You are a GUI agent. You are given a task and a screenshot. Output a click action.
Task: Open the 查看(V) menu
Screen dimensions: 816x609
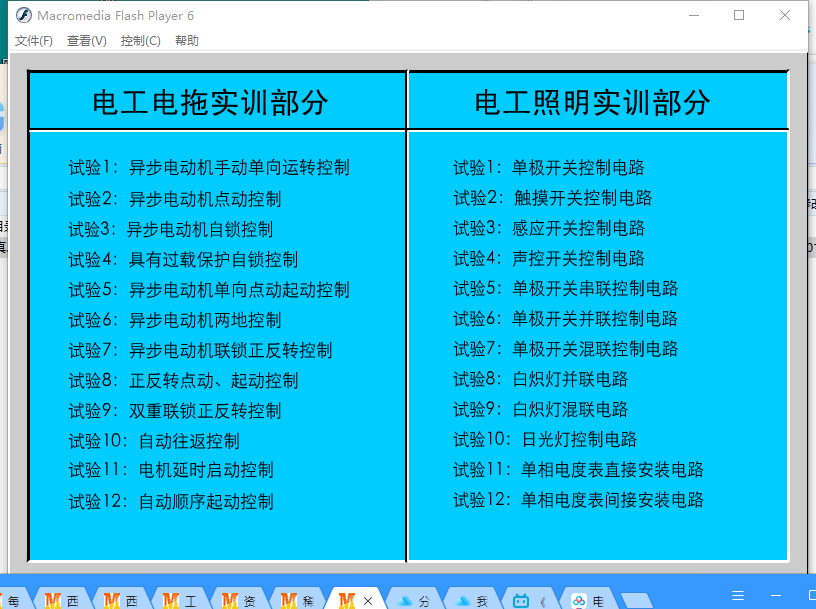tap(87, 41)
